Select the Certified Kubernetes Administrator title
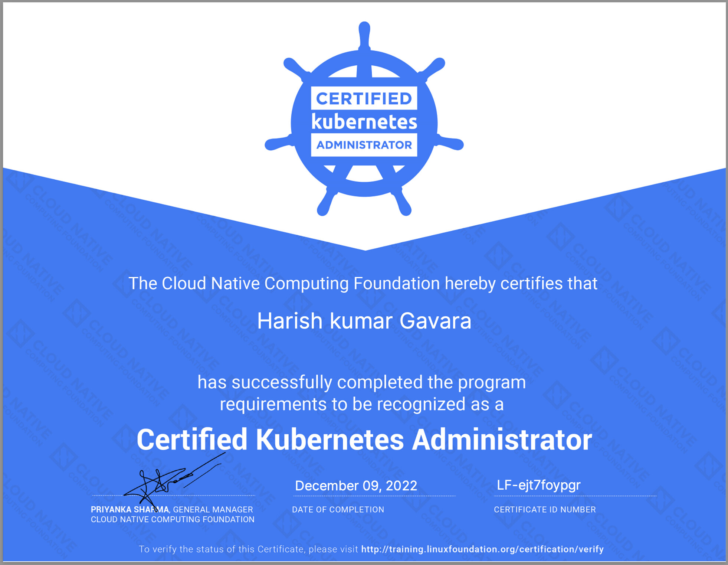 pyautogui.click(x=364, y=440)
